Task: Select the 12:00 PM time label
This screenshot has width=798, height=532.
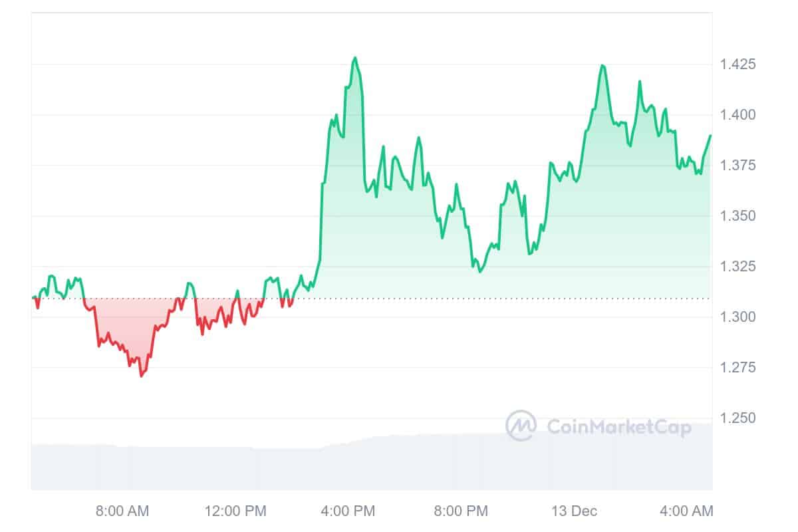Action: [x=235, y=511]
